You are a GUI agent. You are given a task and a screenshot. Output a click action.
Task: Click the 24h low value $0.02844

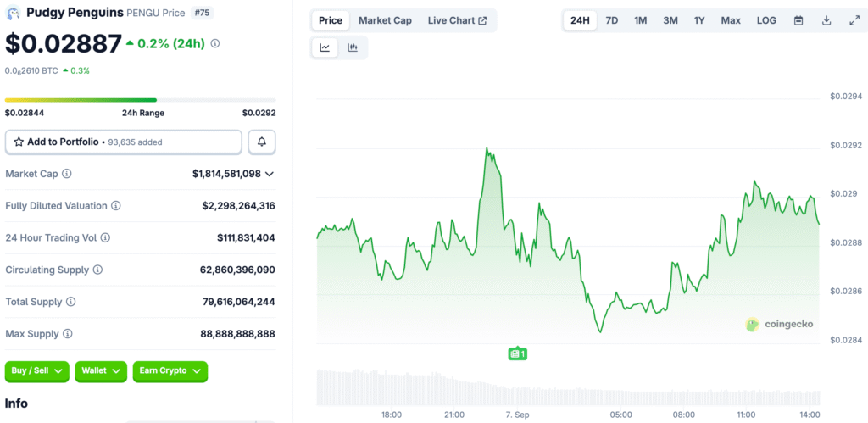point(25,113)
